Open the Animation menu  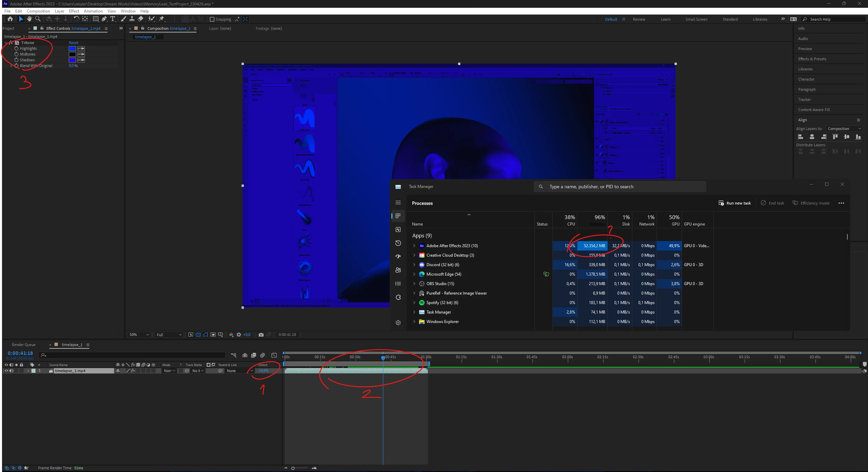93,11
